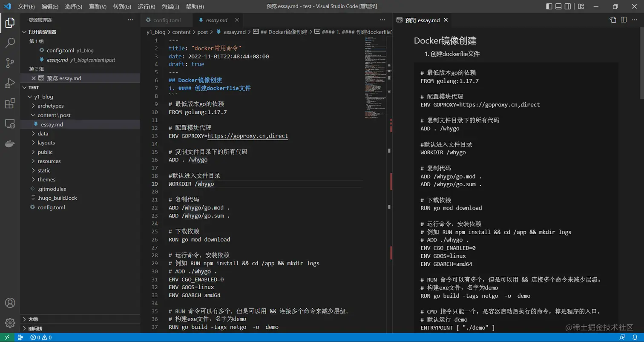Open the 帮助(H) menu
The width and height of the screenshot is (644, 342).
pos(195,6)
